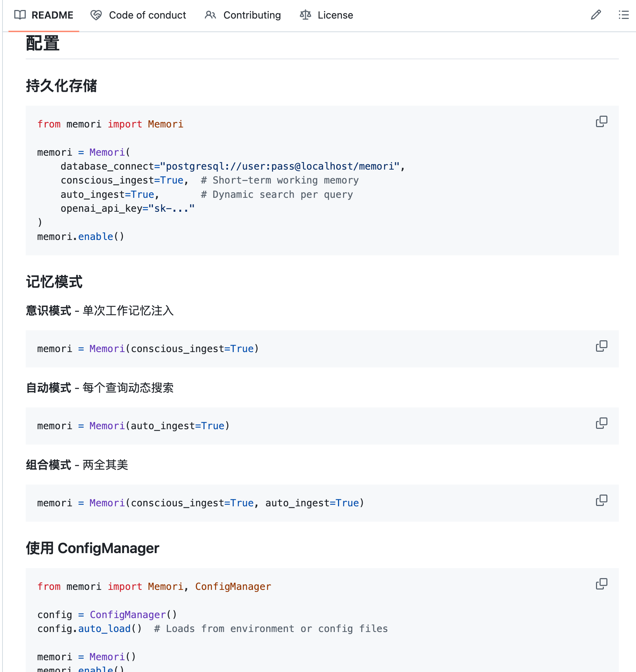The height and width of the screenshot is (672, 636).
Task: Click inside the combined mode code block
Action: pos(200,503)
